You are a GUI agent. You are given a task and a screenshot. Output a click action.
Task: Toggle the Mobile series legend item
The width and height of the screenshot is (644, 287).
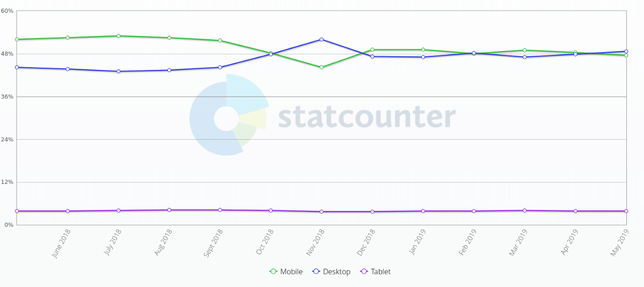coord(286,272)
